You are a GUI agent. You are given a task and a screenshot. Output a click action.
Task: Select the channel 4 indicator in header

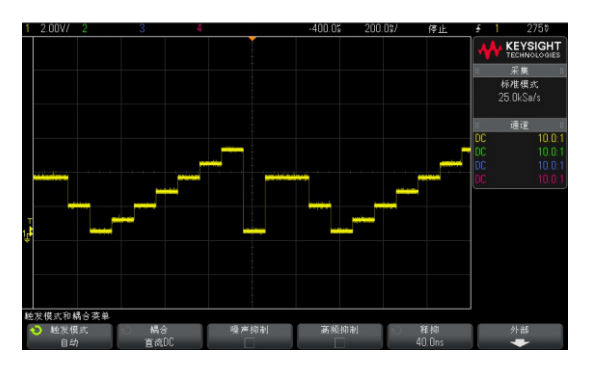point(199,29)
